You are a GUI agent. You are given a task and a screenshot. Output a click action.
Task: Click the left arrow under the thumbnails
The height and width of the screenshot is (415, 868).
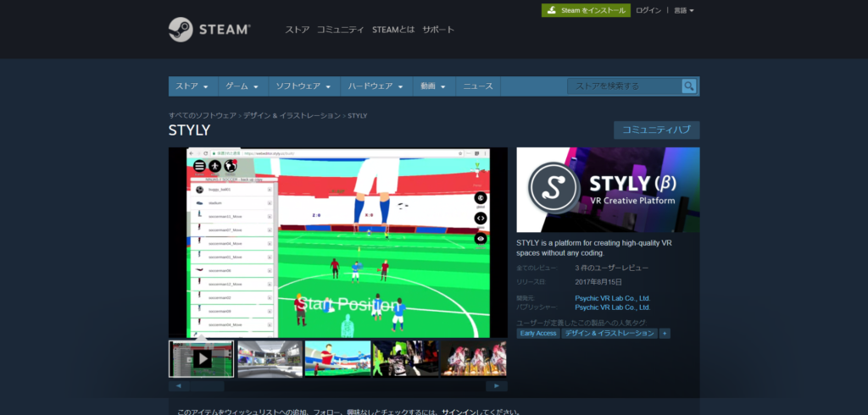pyautogui.click(x=179, y=386)
